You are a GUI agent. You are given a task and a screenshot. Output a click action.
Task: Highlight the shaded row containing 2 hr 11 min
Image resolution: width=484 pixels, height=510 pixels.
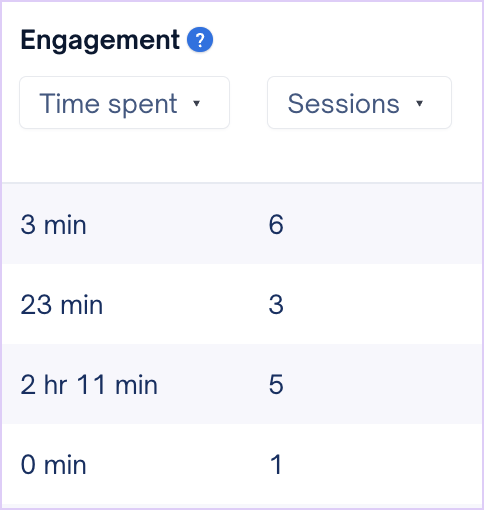[x=242, y=384]
